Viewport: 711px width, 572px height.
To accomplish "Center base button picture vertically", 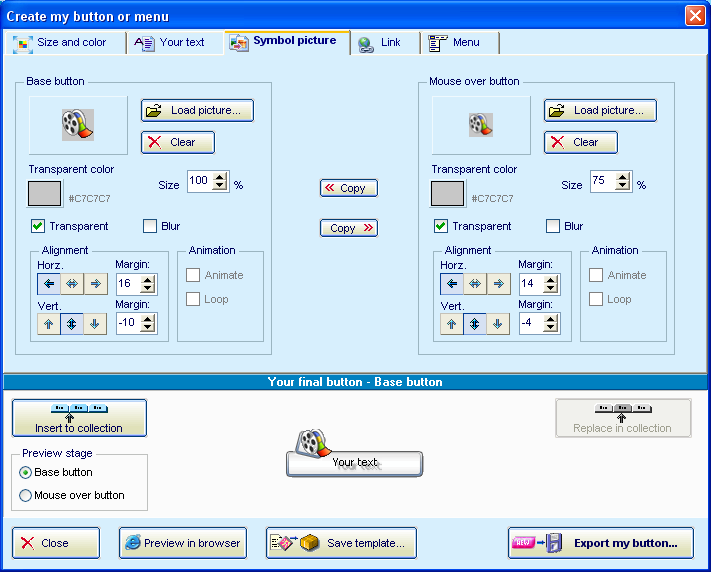I will 72,324.
